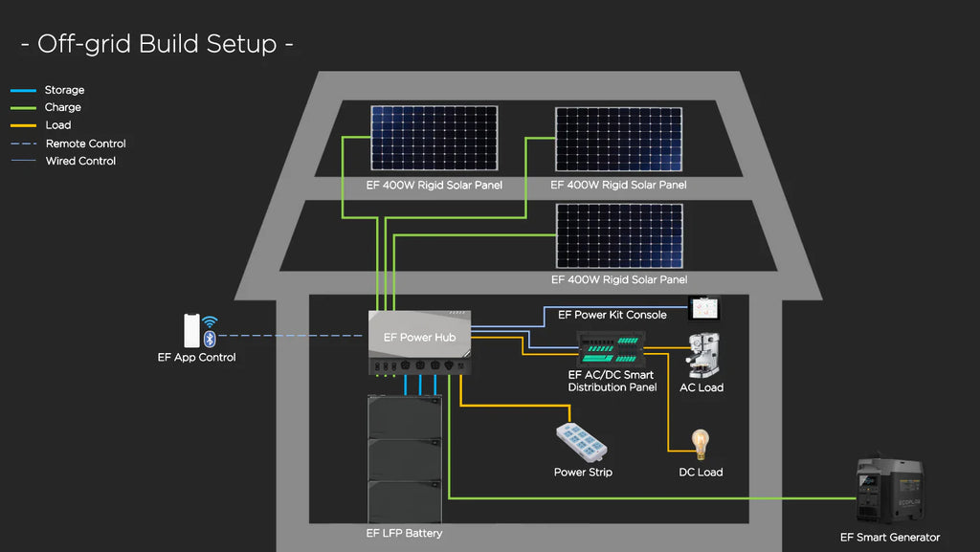This screenshot has height=552, width=980.
Task: Click the dashed Remote Control legend line
Action: (x=23, y=144)
